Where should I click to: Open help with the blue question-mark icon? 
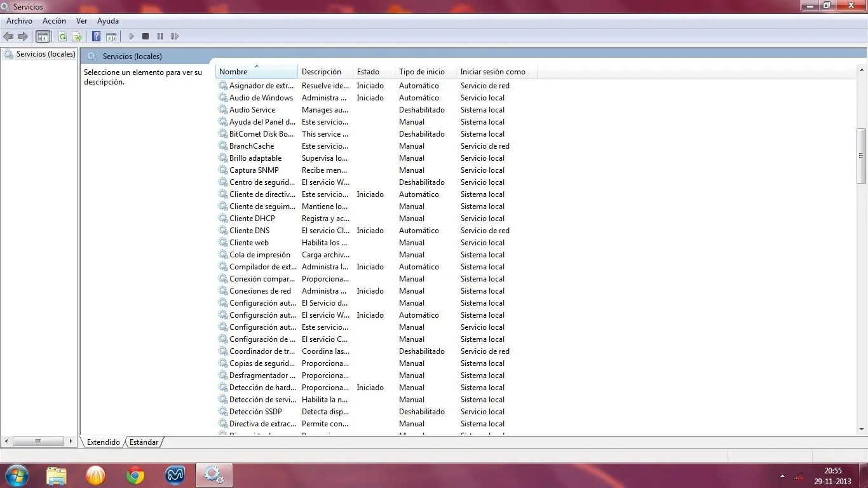pos(97,37)
